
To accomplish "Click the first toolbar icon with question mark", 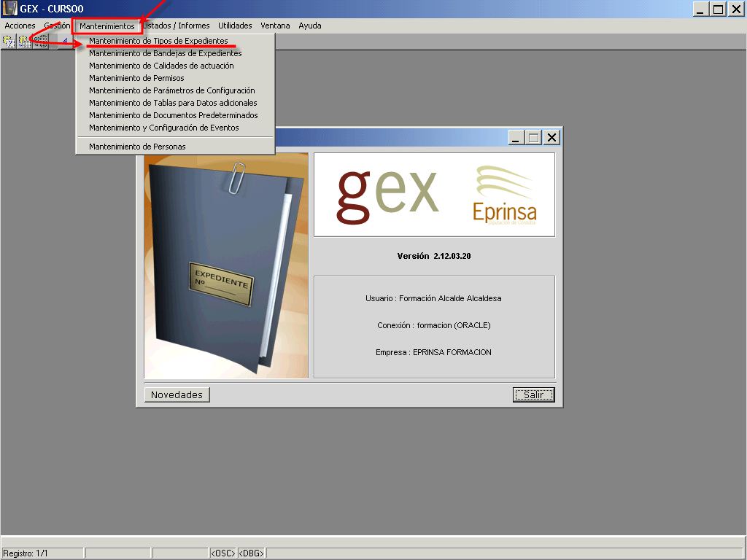I will (x=9, y=42).
